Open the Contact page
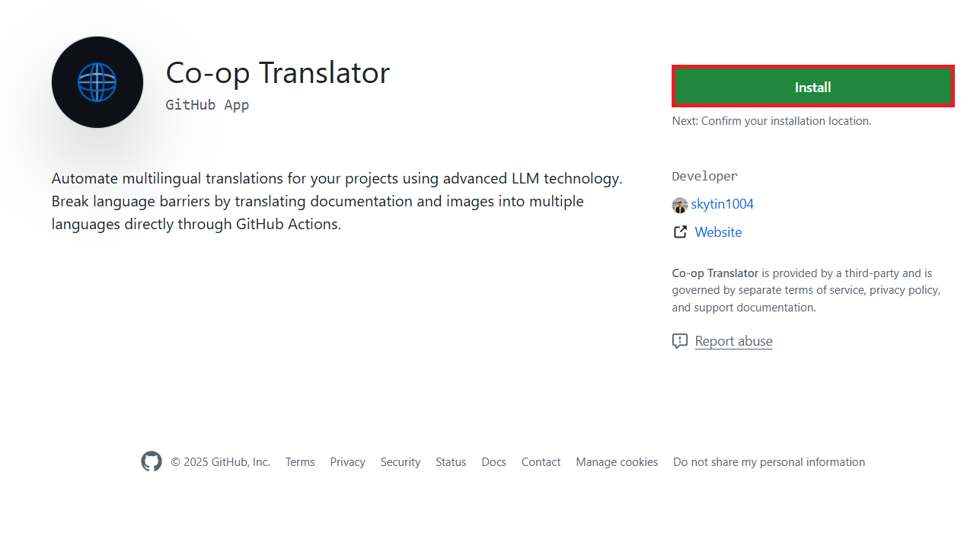Viewport: 980px width, 552px height. click(x=541, y=462)
